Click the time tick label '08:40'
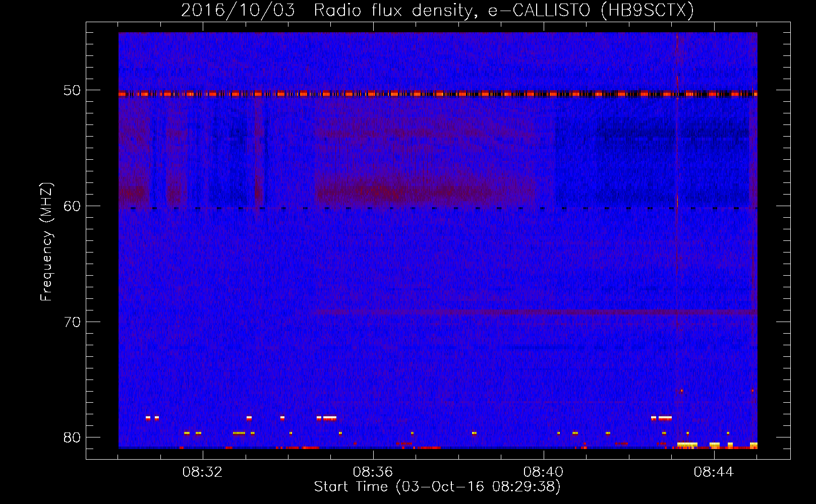Screen dimensions: 816x504 coord(544,472)
